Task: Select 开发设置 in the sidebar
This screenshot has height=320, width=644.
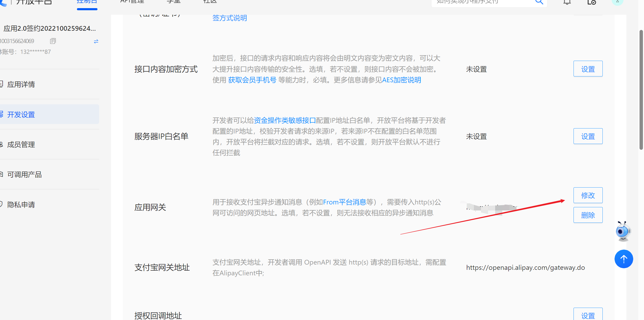Action: point(49,114)
